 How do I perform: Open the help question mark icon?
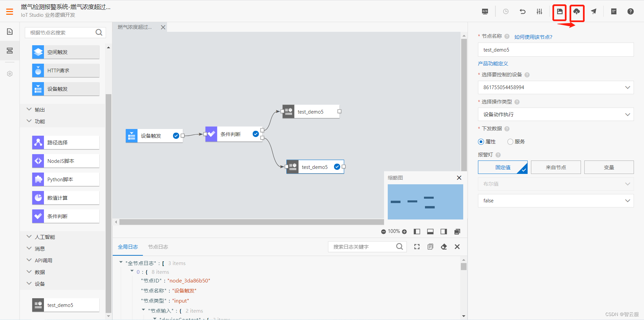point(631,12)
